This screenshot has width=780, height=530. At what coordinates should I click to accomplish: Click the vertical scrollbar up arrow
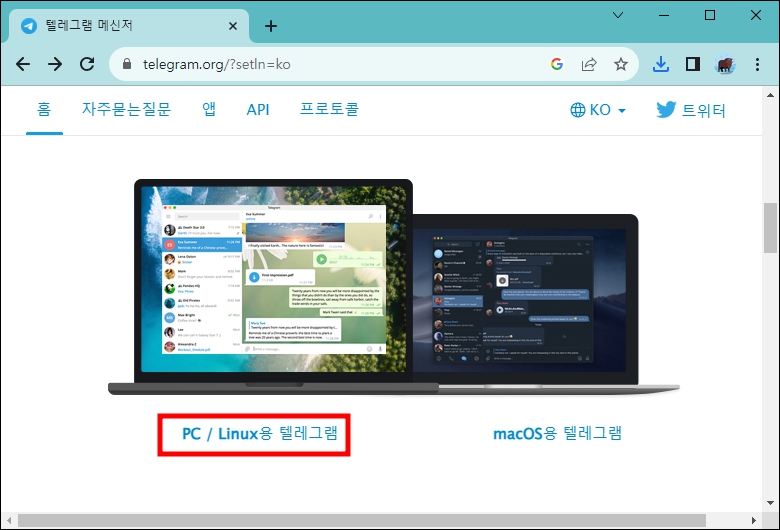(x=771, y=95)
